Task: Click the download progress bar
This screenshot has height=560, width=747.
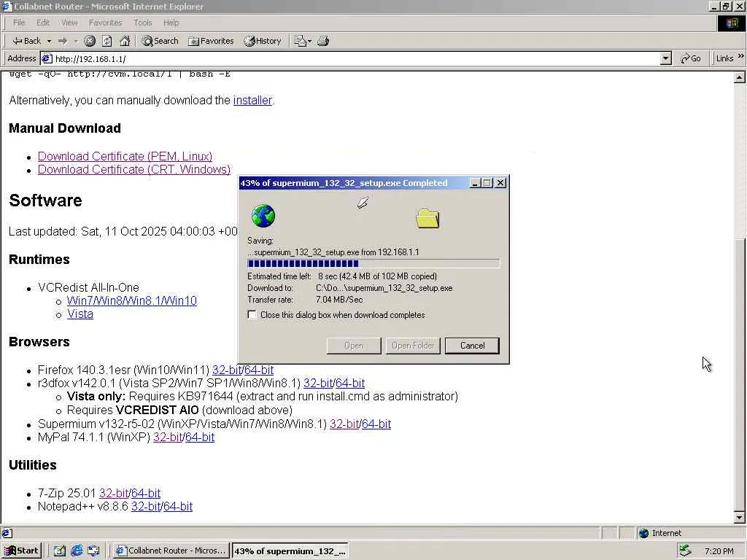Action: [x=373, y=263]
